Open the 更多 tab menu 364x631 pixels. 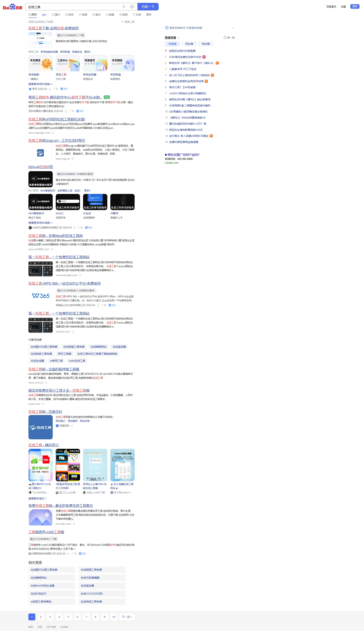tap(149, 15)
